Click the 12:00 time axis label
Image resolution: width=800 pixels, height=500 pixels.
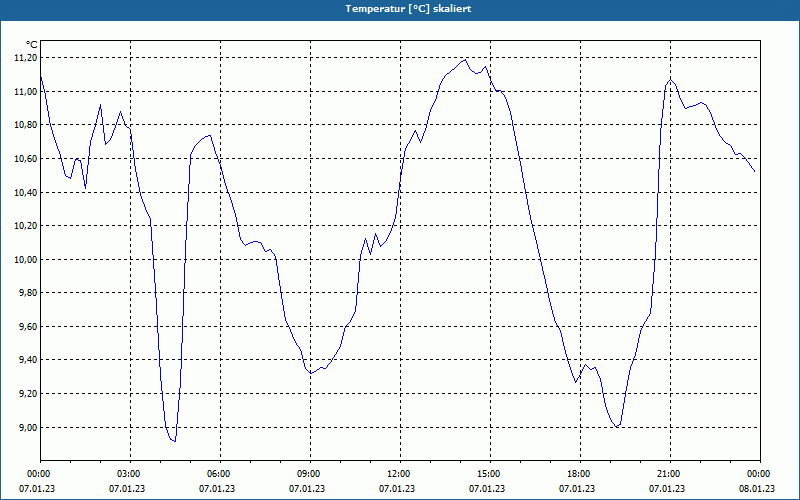(x=400, y=474)
